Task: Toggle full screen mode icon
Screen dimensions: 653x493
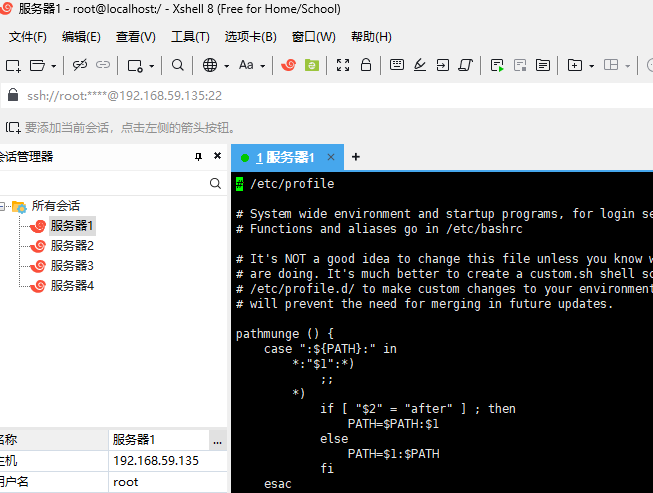Action: (x=343, y=65)
